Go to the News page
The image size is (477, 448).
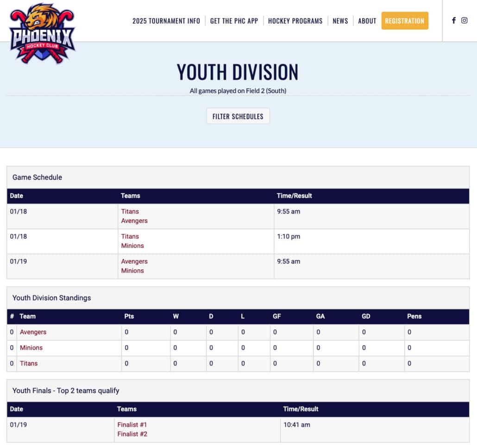coord(340,21)
